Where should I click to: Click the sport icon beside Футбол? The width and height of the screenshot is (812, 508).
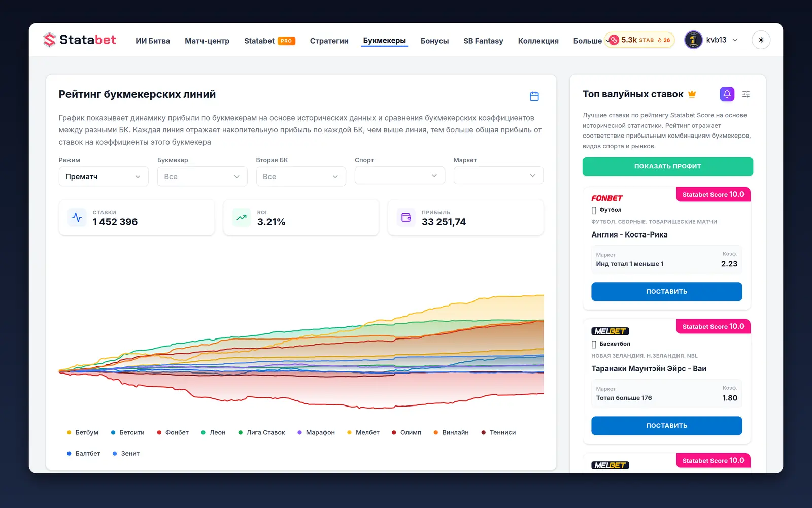(594, 210)
